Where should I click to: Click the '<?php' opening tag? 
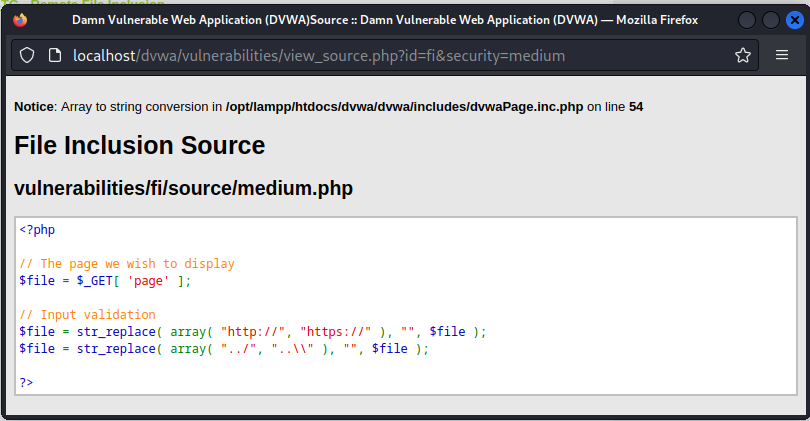point(37,230)
